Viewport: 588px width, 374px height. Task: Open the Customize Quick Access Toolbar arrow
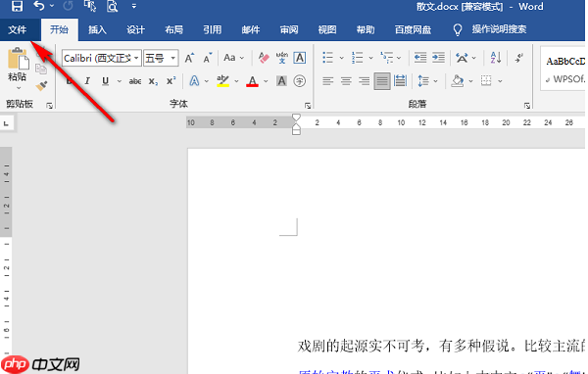134,6
